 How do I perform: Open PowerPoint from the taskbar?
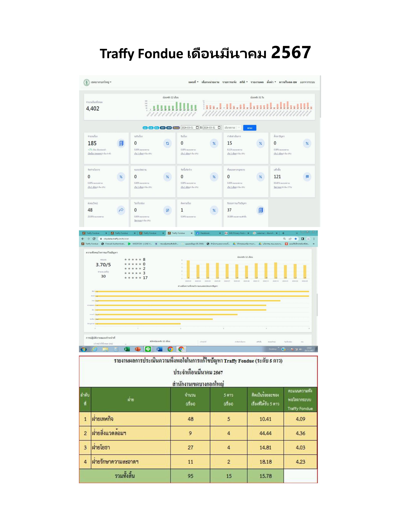coord(138,349)
